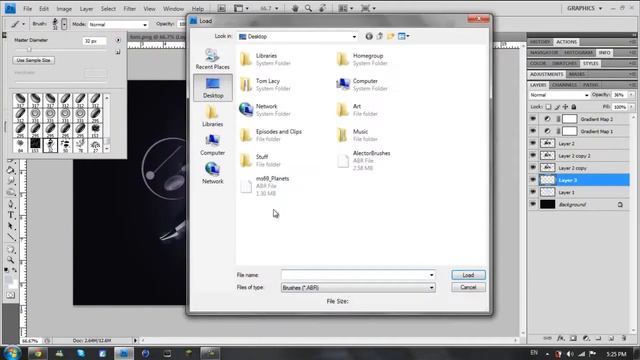Click the volume icon in system tray
The width and height of the screenshot is (640, 360).
click(570, 353)
